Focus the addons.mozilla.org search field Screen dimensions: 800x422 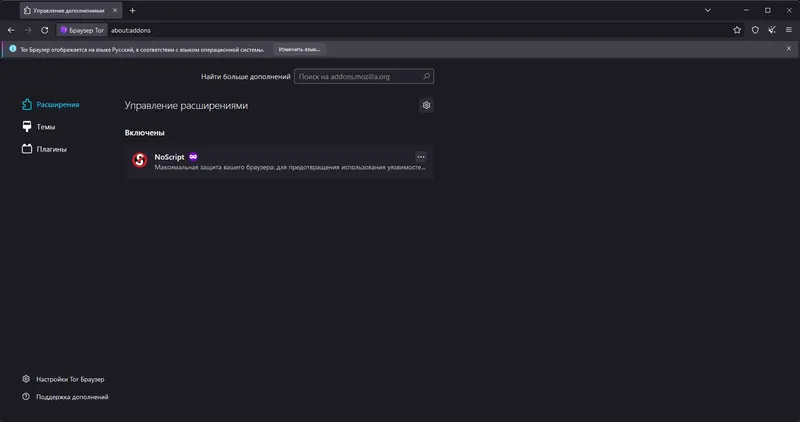click(364, 77)
